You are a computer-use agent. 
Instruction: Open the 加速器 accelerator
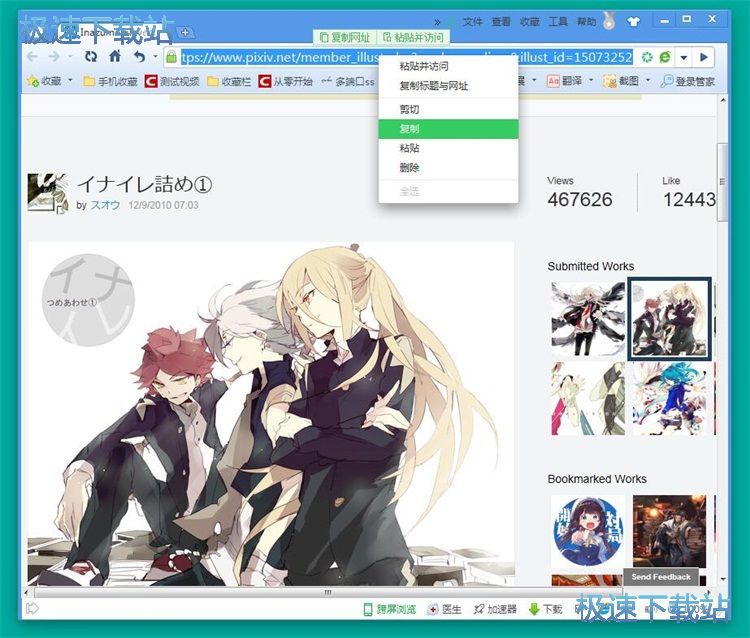pyautogui.click(x=496, y=609)
